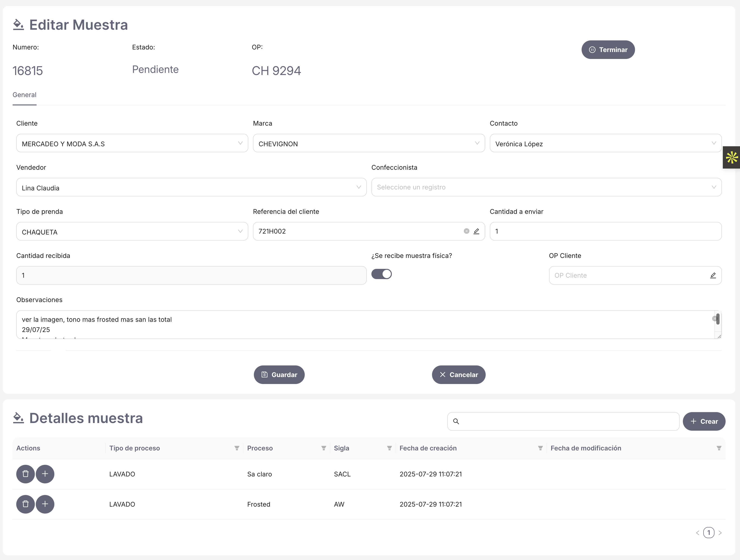Delete the Frosted process row
The height and width of the screenshot is (560, 740).
[x=25, y=504]
